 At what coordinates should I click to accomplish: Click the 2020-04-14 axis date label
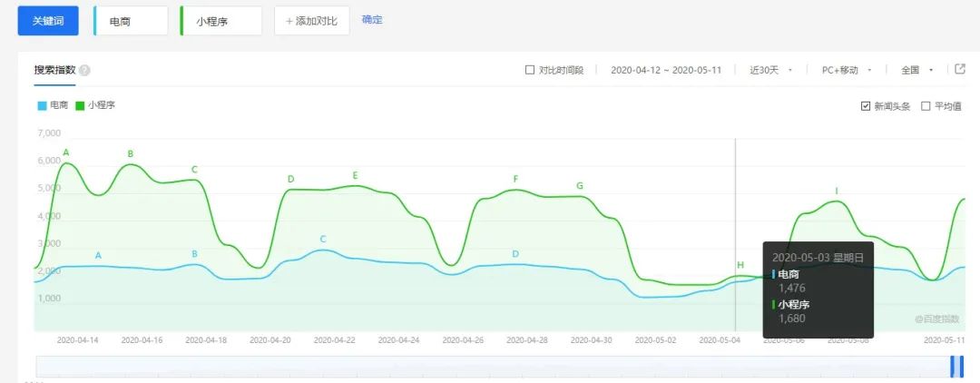point(77,340)
